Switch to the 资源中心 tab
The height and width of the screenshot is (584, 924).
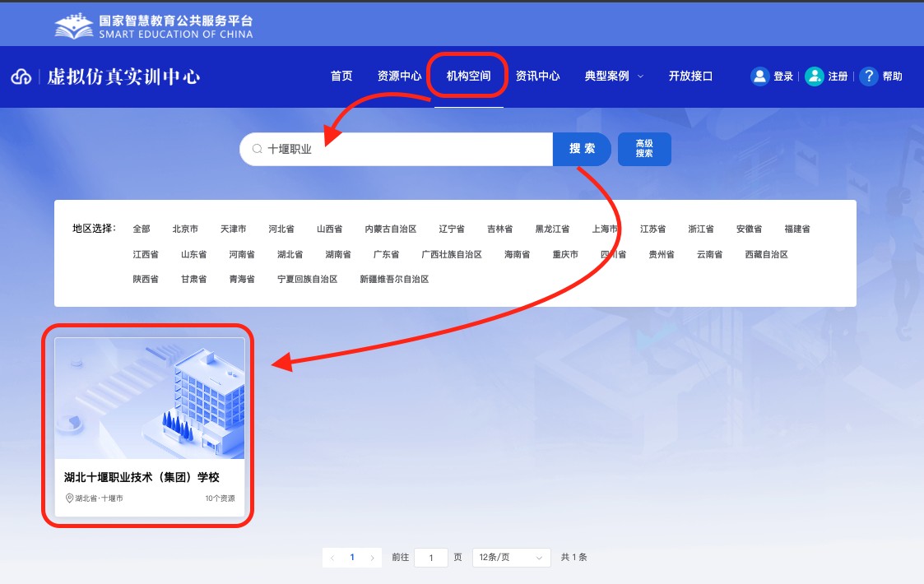(399, 76)
